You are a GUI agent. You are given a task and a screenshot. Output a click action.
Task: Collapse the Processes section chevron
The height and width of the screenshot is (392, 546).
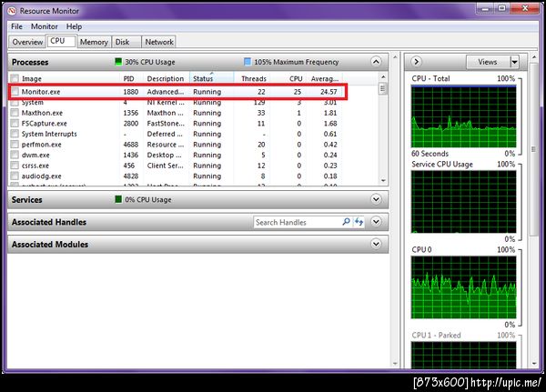pyautogui.click(x=376, y=62)
